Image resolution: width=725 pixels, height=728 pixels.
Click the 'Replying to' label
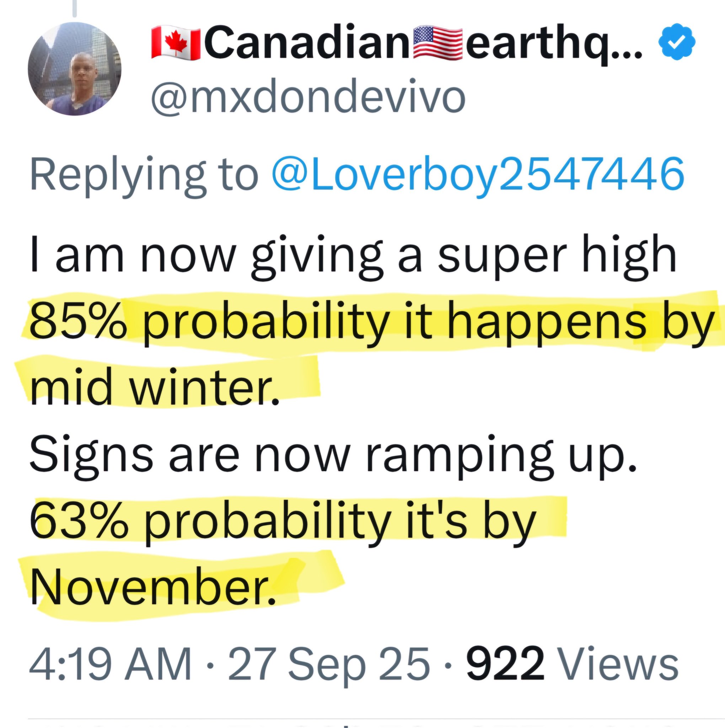(144, 175)
